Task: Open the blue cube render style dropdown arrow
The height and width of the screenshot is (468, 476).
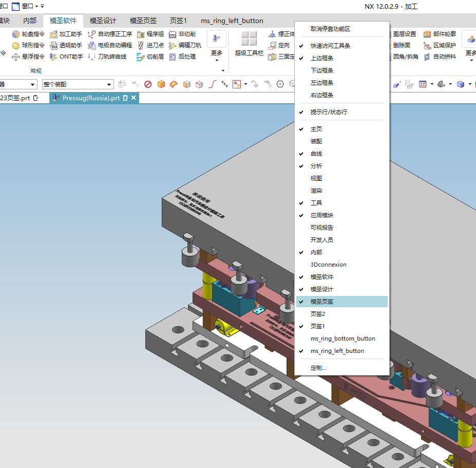Action: [470, 84]
